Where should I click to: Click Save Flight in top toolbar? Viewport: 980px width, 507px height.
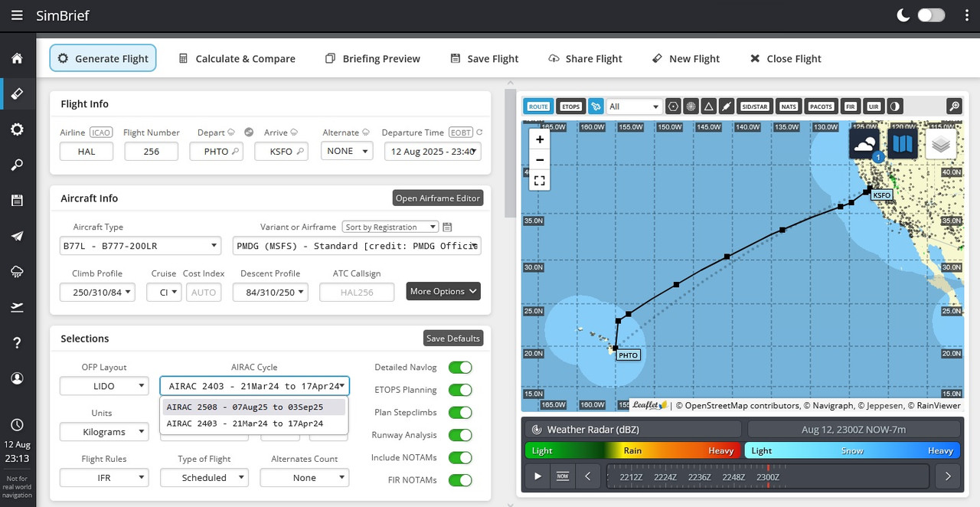coord(484,59)
